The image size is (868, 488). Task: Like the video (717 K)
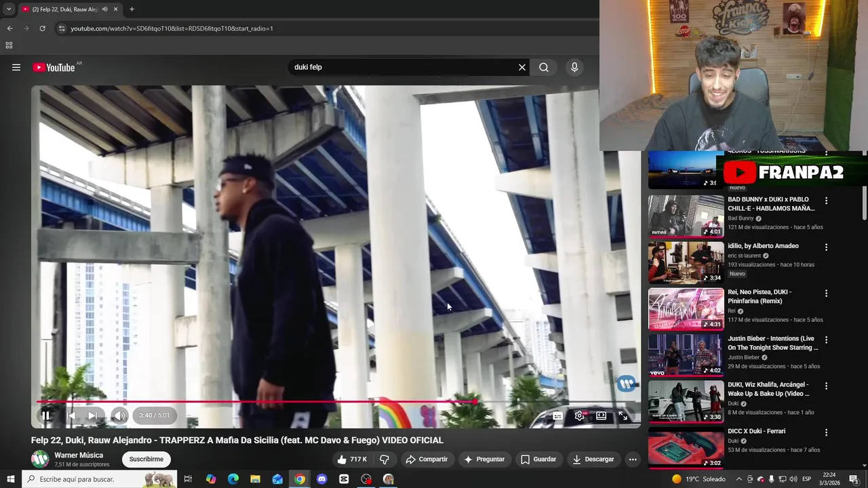[352, 459]
